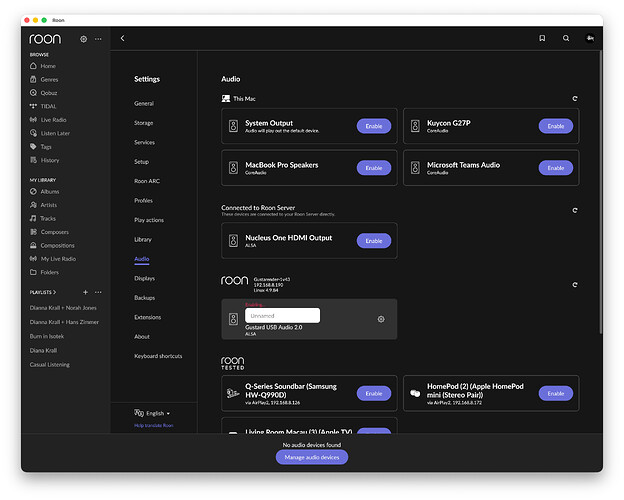Image resolution: width=624 pixels, height=500 pixels.
Task: Open Backups settings tab
Action: point(144,298)
